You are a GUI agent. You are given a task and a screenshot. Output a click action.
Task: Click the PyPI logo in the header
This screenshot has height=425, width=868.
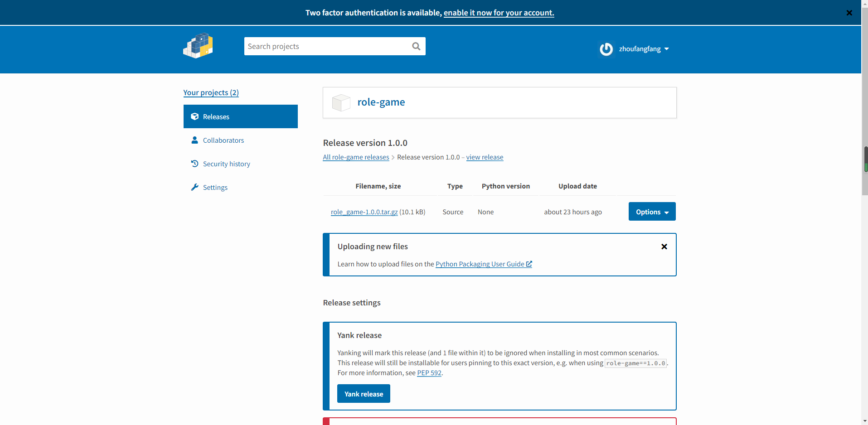tap(198, 46)
